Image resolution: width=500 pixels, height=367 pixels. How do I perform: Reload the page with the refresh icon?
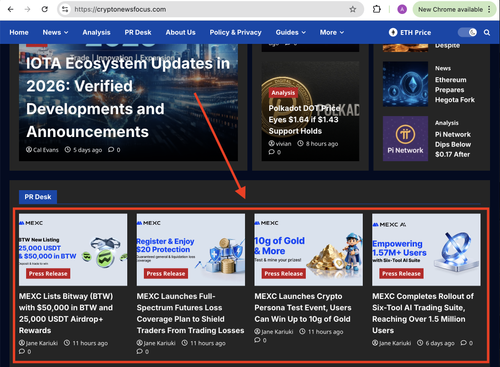point(45,9)
